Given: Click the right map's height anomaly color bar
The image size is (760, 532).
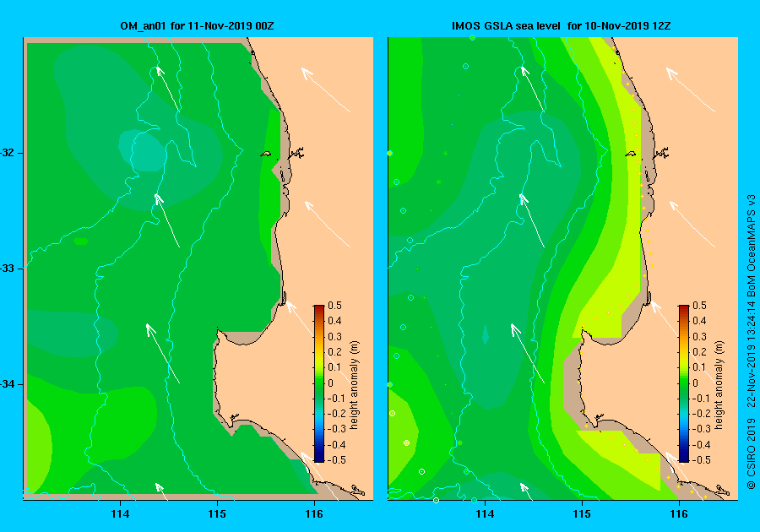Looking at the screenshot, I should click(x=683, y=383).
